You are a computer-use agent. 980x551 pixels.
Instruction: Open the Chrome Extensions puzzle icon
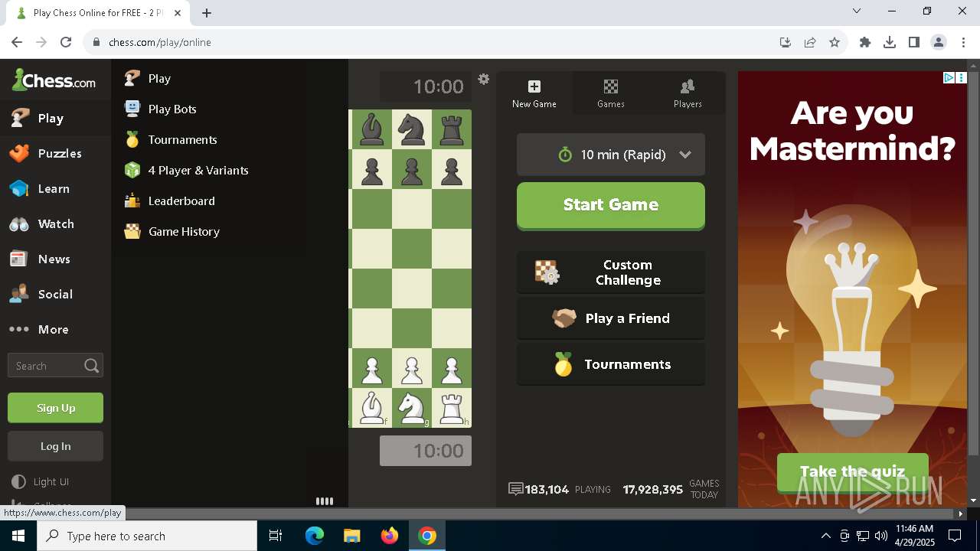[865, 42]
